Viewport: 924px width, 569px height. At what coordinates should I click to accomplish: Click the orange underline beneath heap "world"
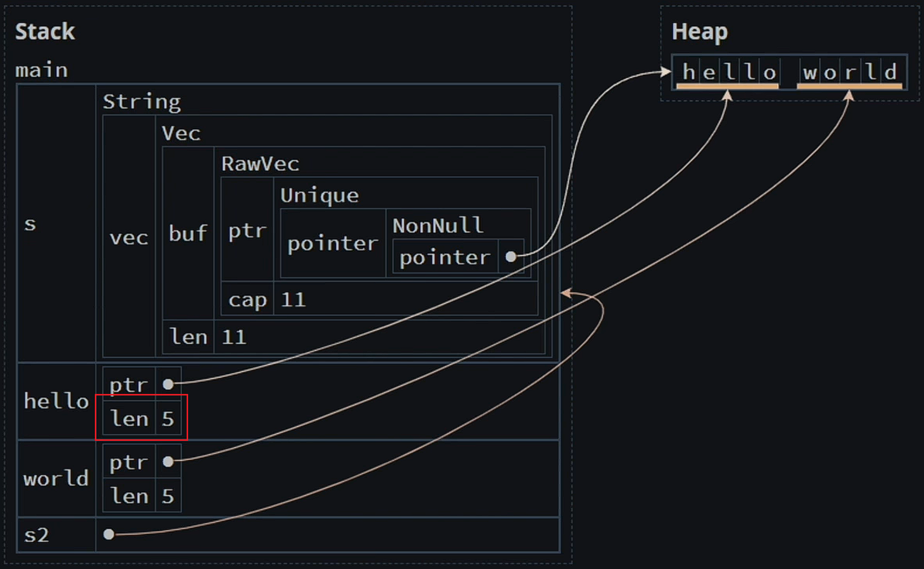[x=849, y=87]
